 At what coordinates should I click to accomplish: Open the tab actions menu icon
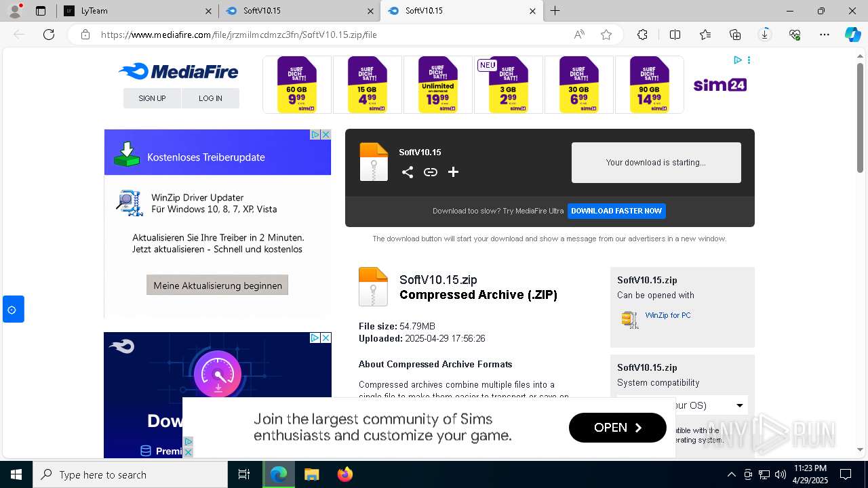tap(41, 11)
